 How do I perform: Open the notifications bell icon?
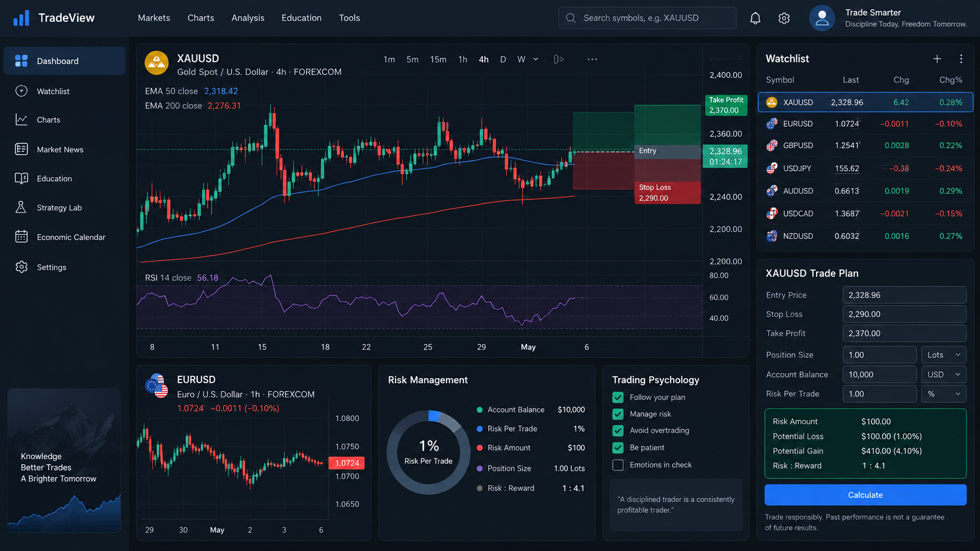[755, 18]
